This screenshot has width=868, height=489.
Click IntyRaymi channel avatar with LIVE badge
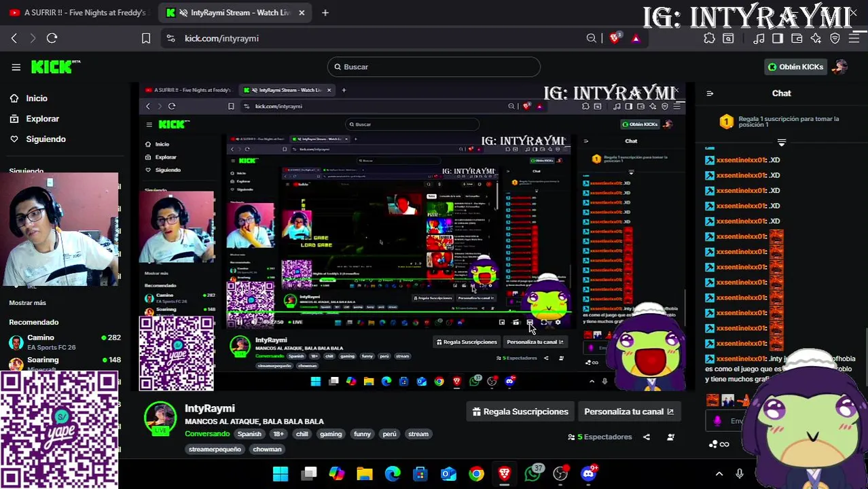pos(160,418)
